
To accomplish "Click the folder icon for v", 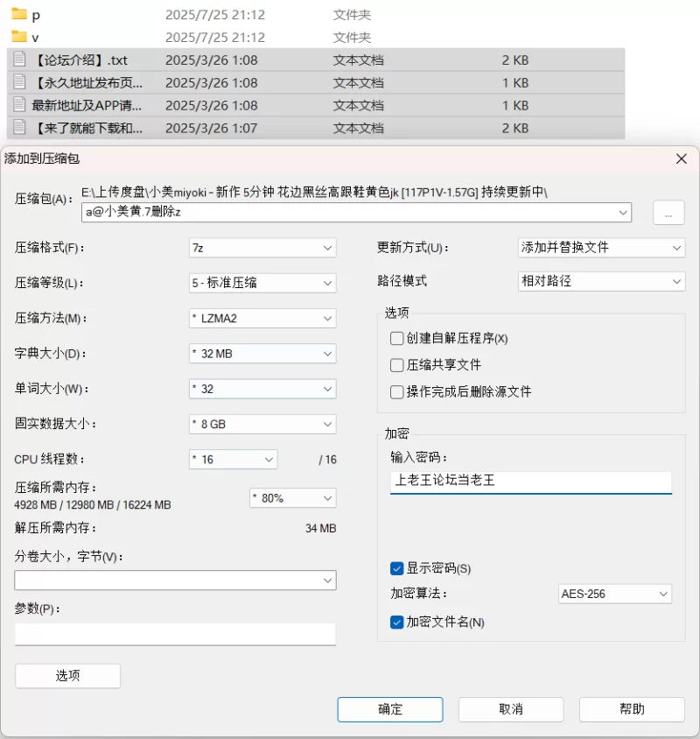I will (x=19, y=36).
